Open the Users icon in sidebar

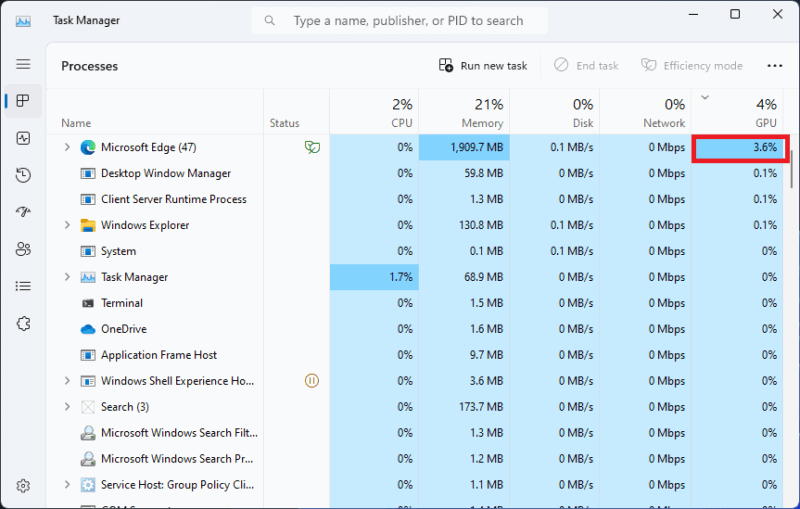pyautogui.click(x=23, y=249)
